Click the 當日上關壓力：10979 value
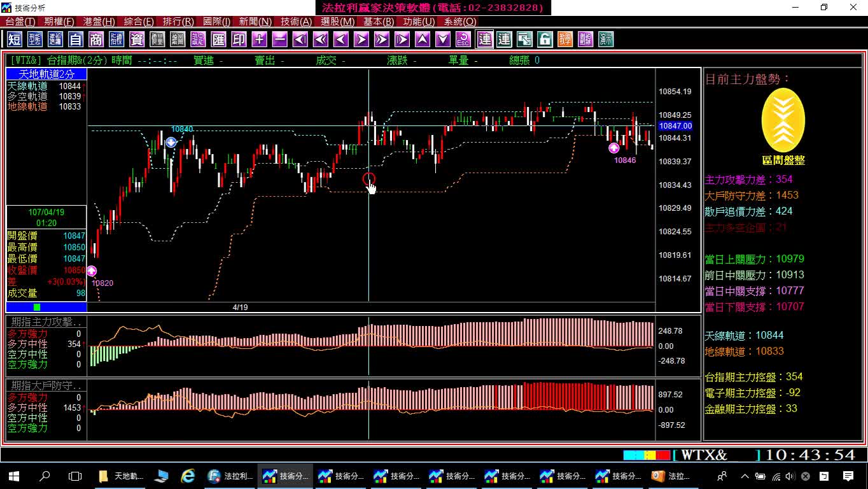 [x=755, y=259]
